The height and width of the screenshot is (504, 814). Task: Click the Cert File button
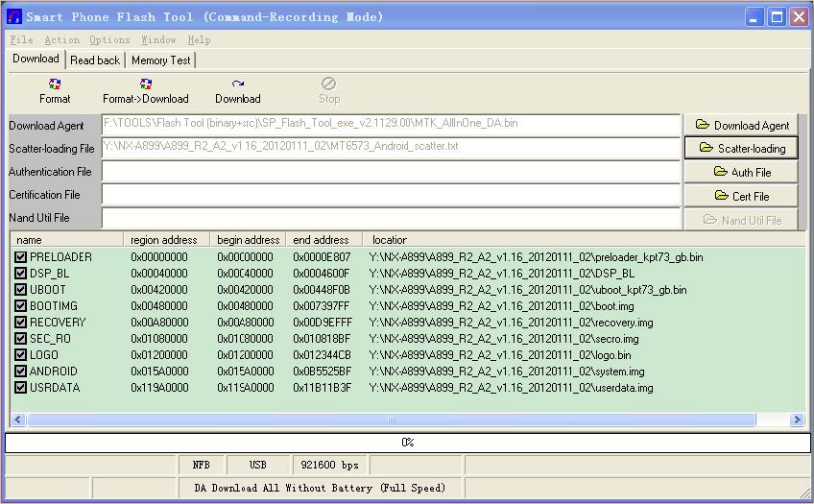click(x=741, y=196)
